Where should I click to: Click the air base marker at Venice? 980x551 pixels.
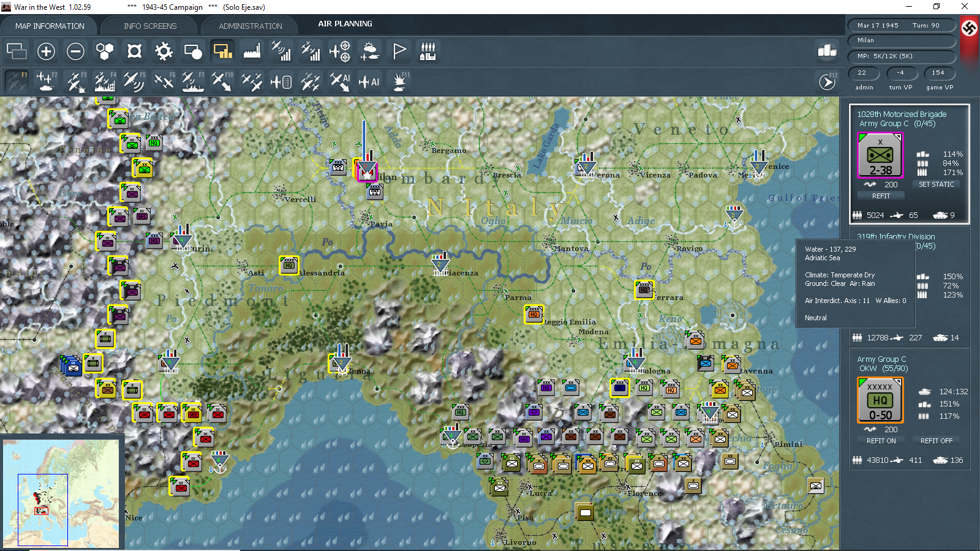pos(758,164)
